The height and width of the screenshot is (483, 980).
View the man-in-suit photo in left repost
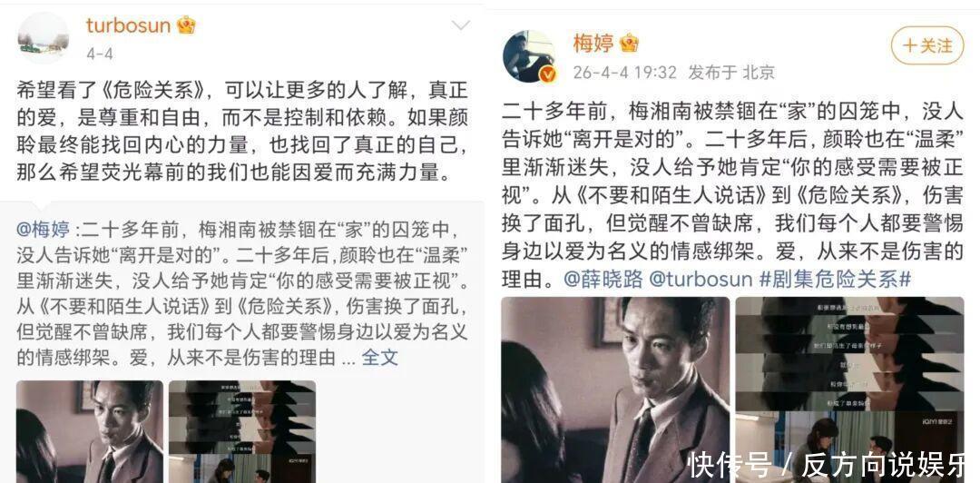90,431
